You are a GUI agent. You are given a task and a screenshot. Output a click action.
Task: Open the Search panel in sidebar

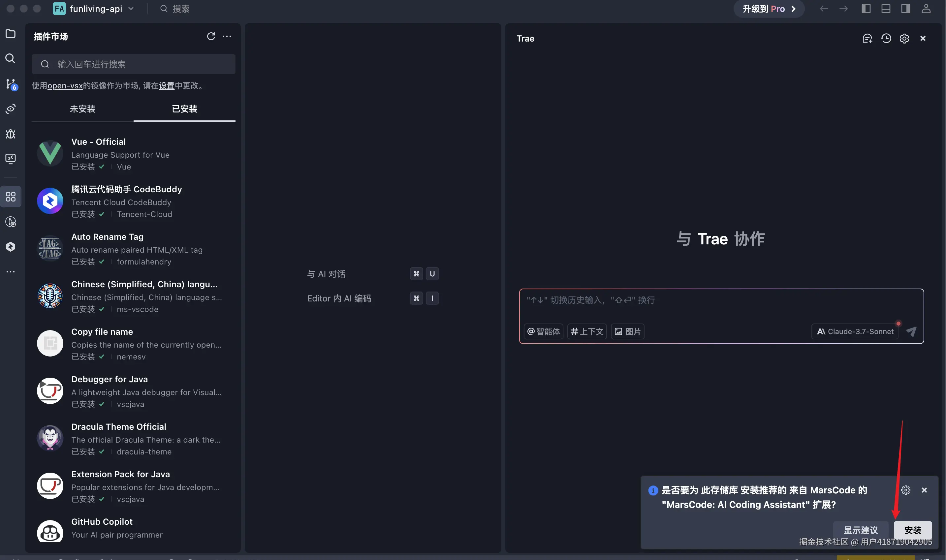click(x=10, y=58)
